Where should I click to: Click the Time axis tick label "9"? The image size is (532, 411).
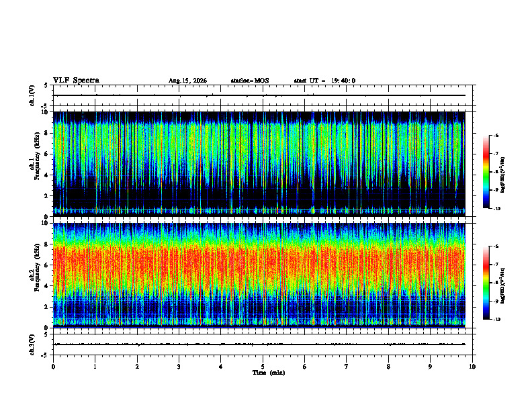(430, 367)
